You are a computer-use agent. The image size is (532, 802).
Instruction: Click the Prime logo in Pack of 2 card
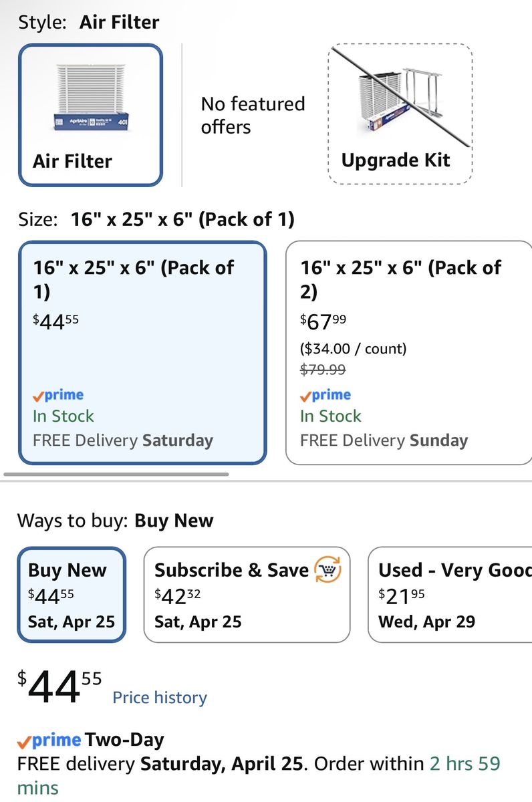(325, 395)
